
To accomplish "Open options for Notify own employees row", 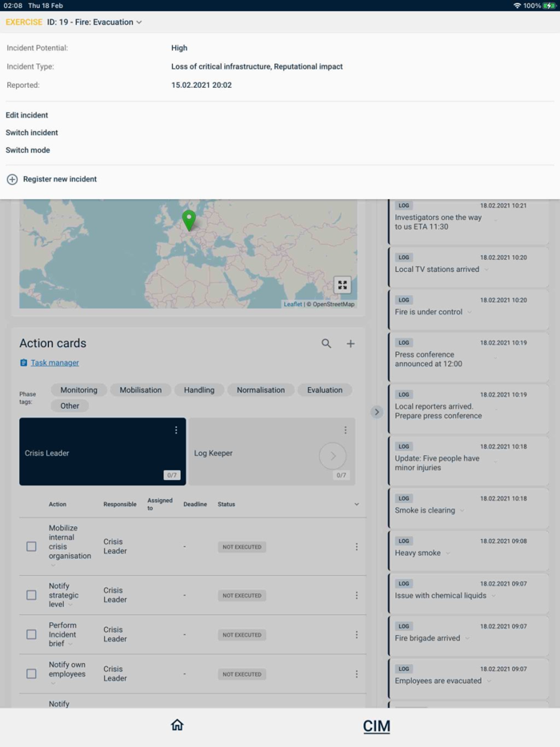I will click(357, 674).
